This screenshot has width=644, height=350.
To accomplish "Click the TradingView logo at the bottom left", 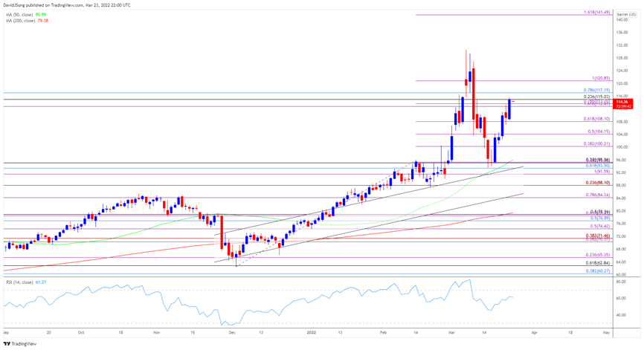I will pyautogui.click(x=20, y=344).
